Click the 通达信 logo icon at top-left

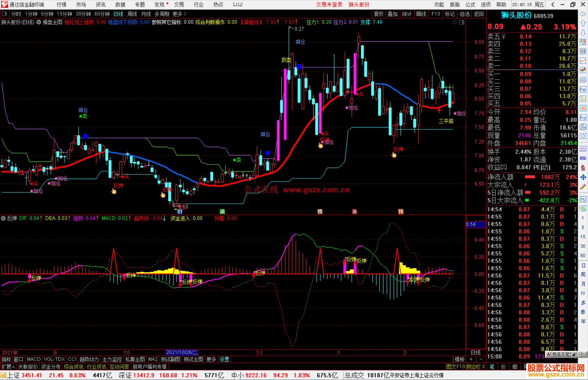(x=5, y=4)
